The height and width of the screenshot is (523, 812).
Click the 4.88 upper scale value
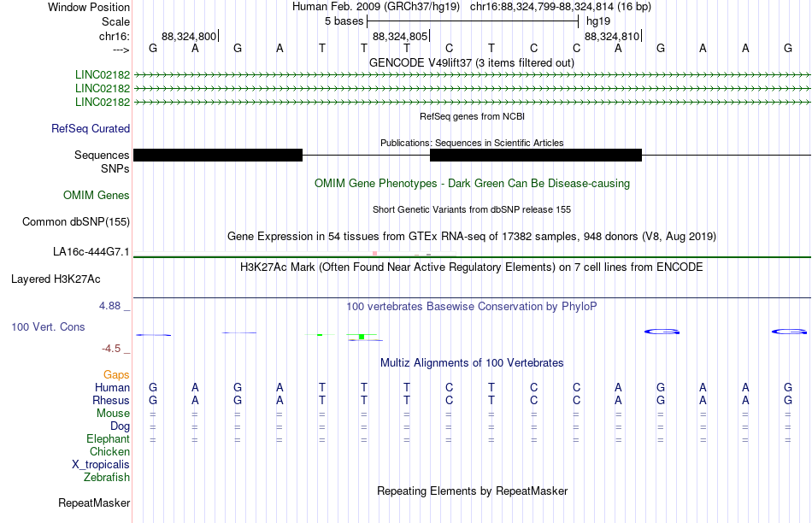point(110,306)
